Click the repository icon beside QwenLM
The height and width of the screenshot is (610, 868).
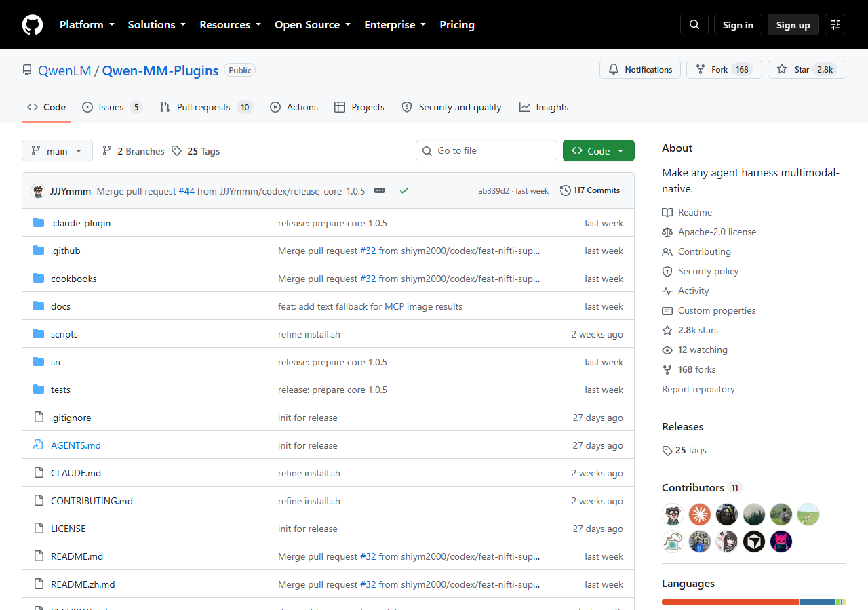tap(27, 70)
